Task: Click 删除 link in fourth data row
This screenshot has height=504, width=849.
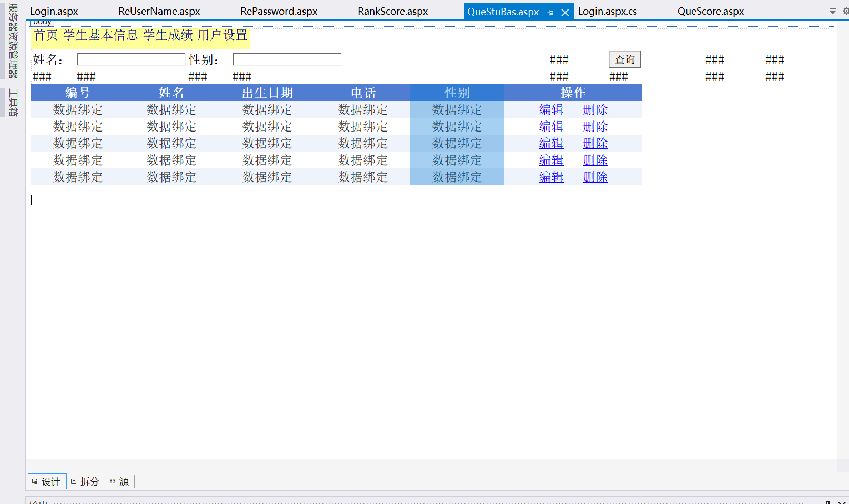Action: click(595, 160)
